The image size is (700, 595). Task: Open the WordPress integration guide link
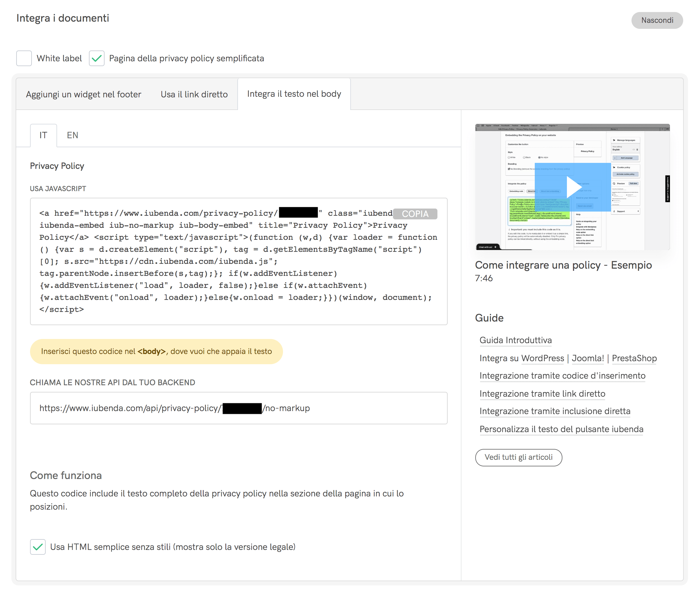[542, 358]
